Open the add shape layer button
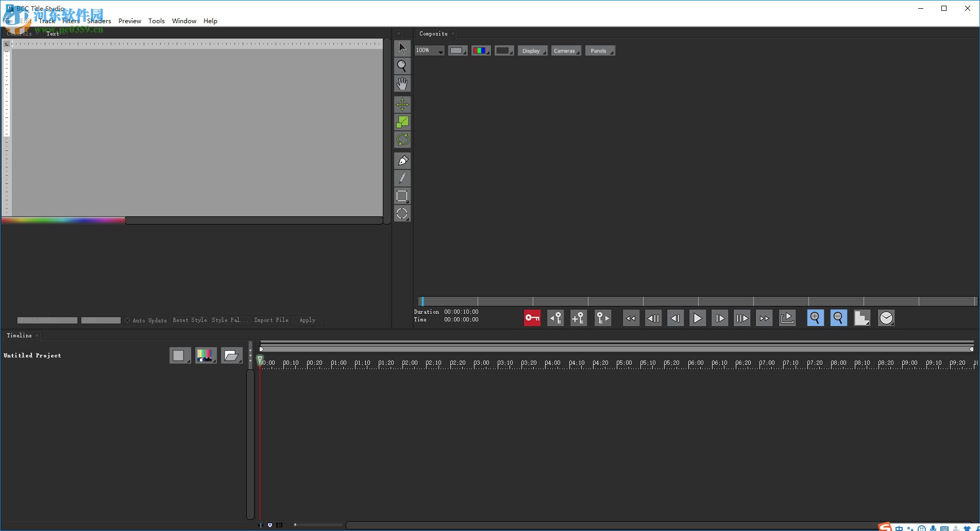 click(180, 355)
